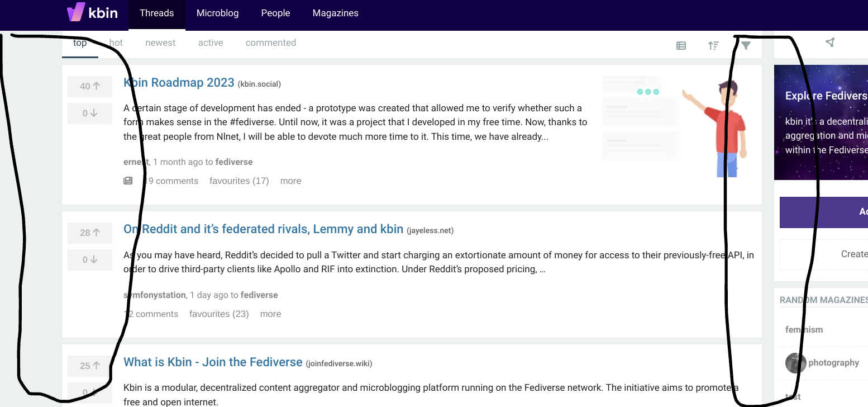
Task: Open the feminism magazine
Action: pos(804,329)
